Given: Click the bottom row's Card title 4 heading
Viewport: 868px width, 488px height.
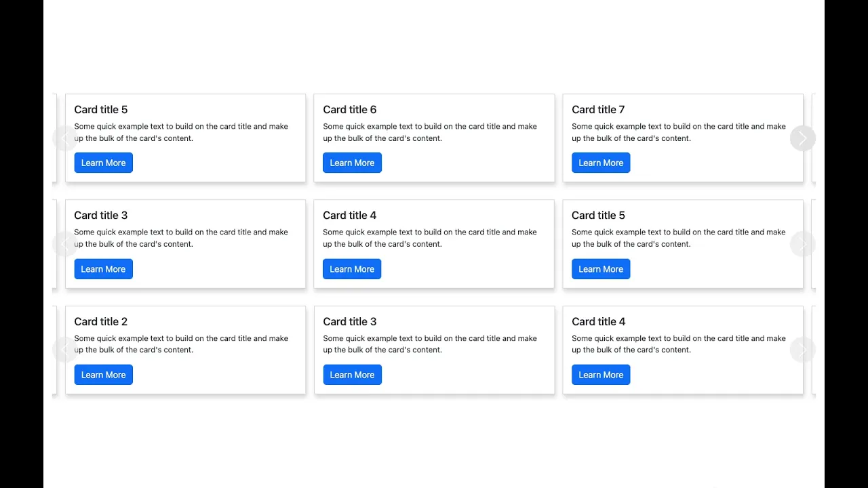Looking at the screenshot, I should click(x=598, y=322).
